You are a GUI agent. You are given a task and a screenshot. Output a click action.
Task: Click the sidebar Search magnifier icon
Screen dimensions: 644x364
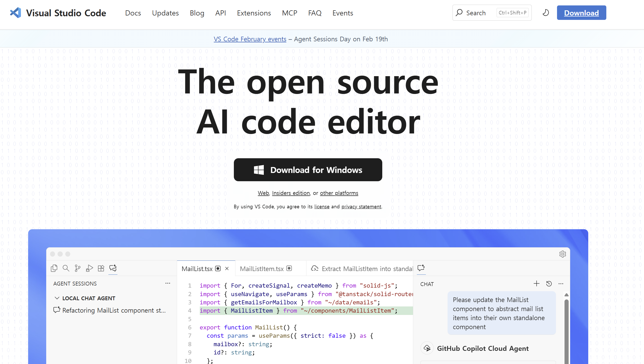(x=66, y=268)
